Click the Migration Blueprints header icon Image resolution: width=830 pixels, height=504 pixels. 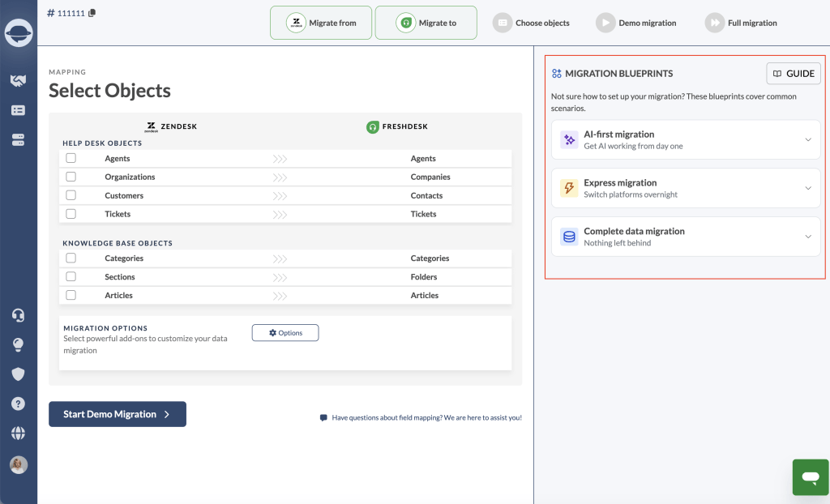[556, 74]
